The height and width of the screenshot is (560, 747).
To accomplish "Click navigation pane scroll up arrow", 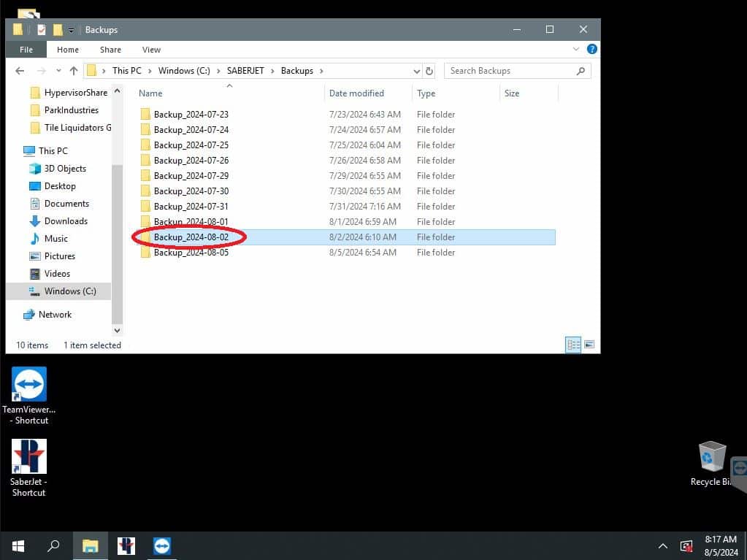I will coord(117,91).
